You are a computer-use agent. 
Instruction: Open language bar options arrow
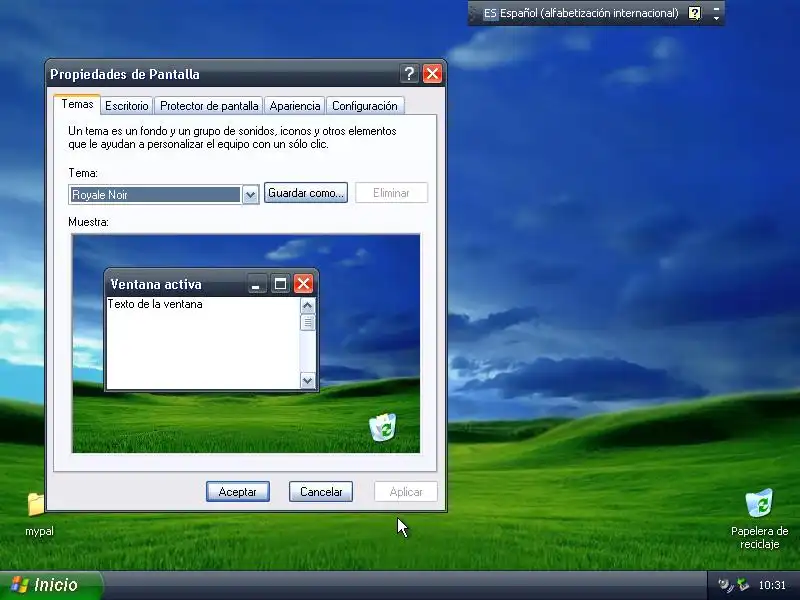coord(716,18)
